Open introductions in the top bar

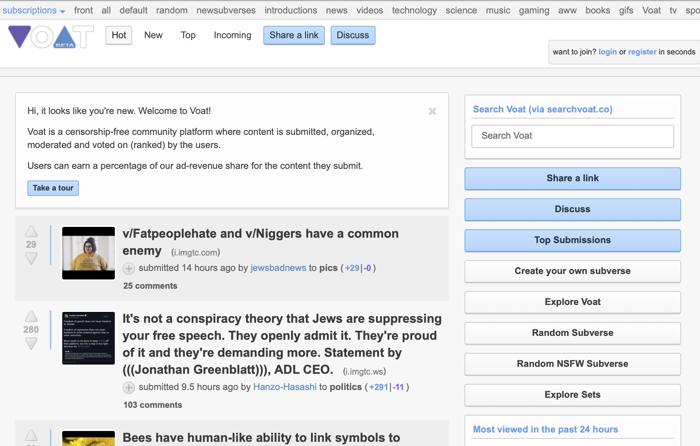pos(291,10)
